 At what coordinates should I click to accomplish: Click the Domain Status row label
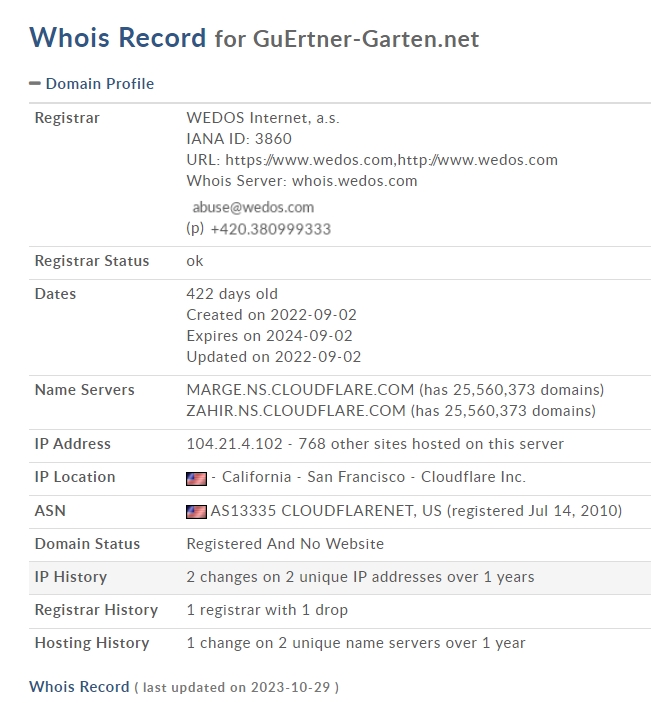(x=87, y=544)
